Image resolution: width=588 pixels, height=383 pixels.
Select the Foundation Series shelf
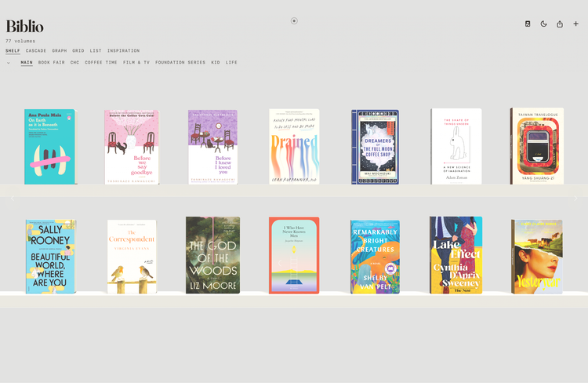[x=180, y=63]
